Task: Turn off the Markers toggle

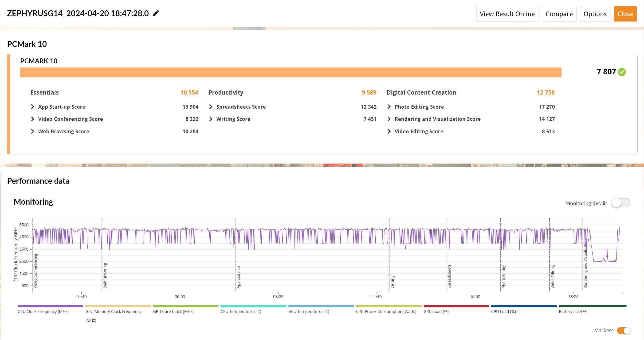Action: tap(623, 331)
